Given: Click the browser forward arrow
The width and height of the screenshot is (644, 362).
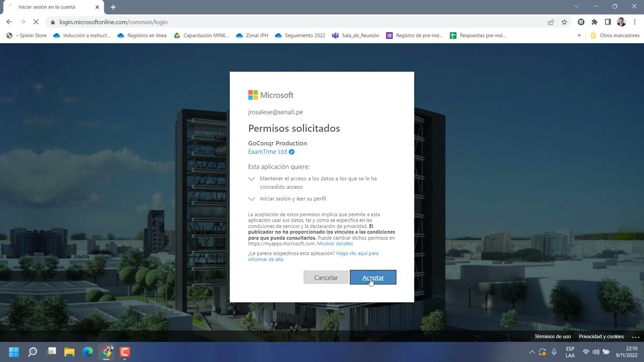Looking at the screenshot, I should coord(23,22).
